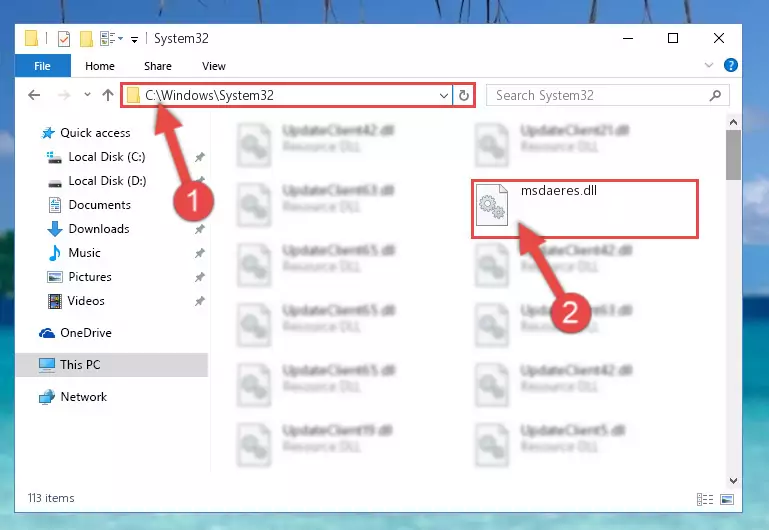
Task: Switch to the Share ribbon tab
Action: 157,66
